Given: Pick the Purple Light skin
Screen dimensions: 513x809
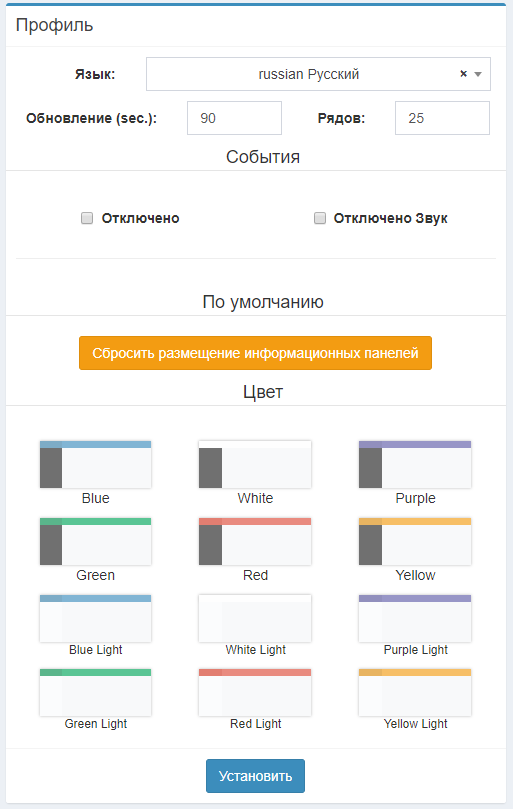Looking at the screenshot, I should 415,618.
